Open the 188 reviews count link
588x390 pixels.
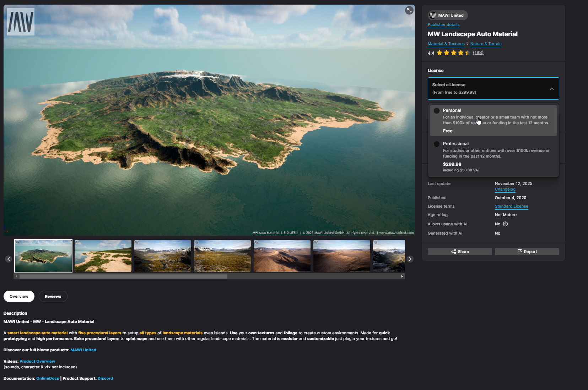[478, 53]
